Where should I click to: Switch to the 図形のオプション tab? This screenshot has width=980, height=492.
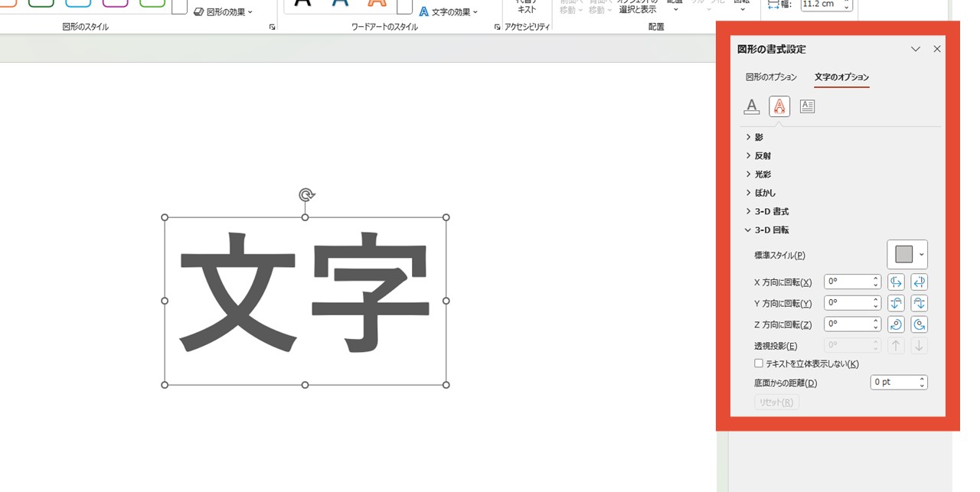(771, 77)
